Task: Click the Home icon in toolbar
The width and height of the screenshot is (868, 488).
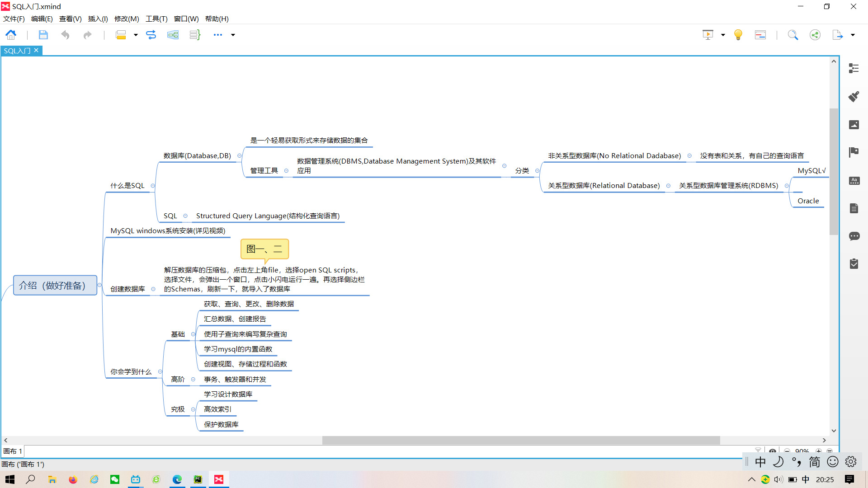Action: click(11, 35)
